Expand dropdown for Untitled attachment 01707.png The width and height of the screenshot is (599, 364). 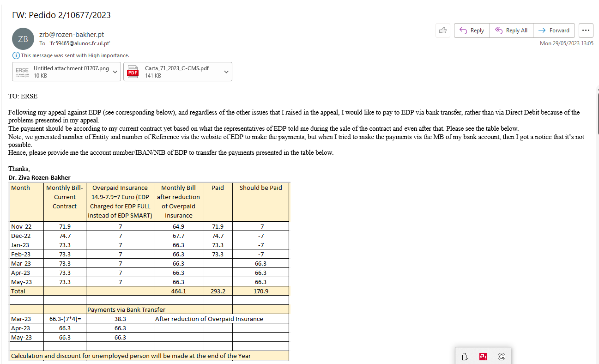[x=115, y=72]
